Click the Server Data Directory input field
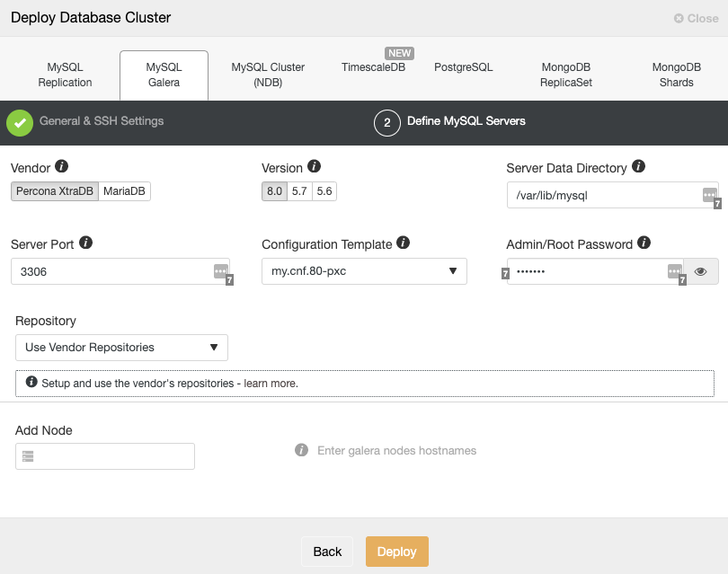Image resolution: width=728 pixels, height=574 pixels. click(612, 195)
